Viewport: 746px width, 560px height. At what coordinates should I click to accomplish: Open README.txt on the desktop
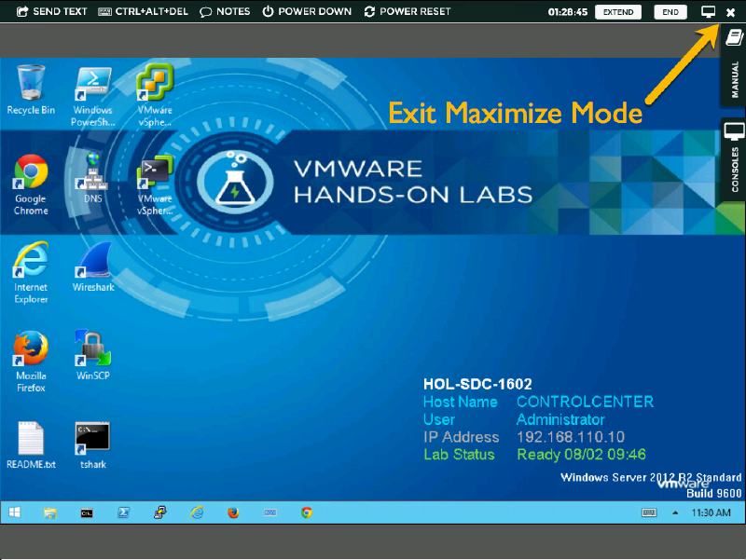click(31, 438)
